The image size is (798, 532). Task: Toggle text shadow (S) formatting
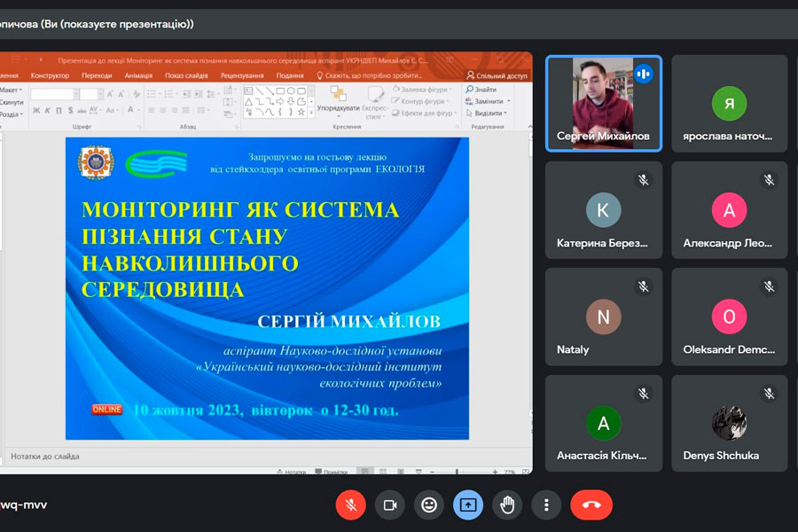click(x=70, y=110)
